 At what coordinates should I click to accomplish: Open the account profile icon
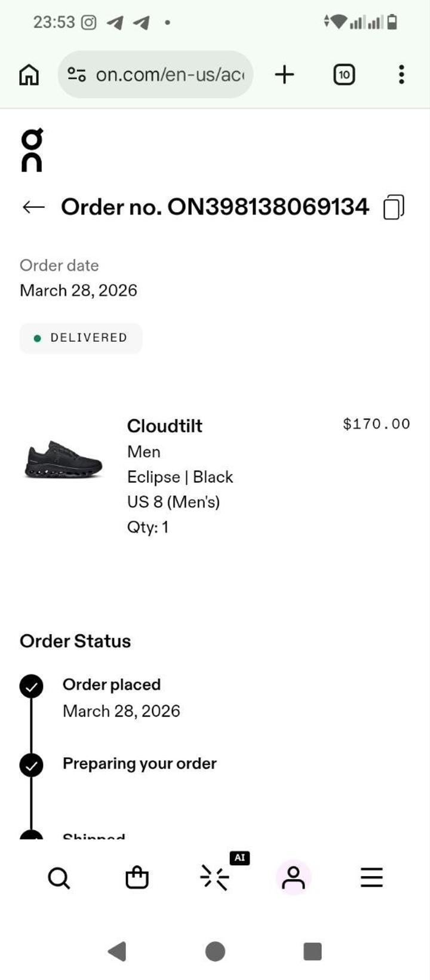click(293, 878)
